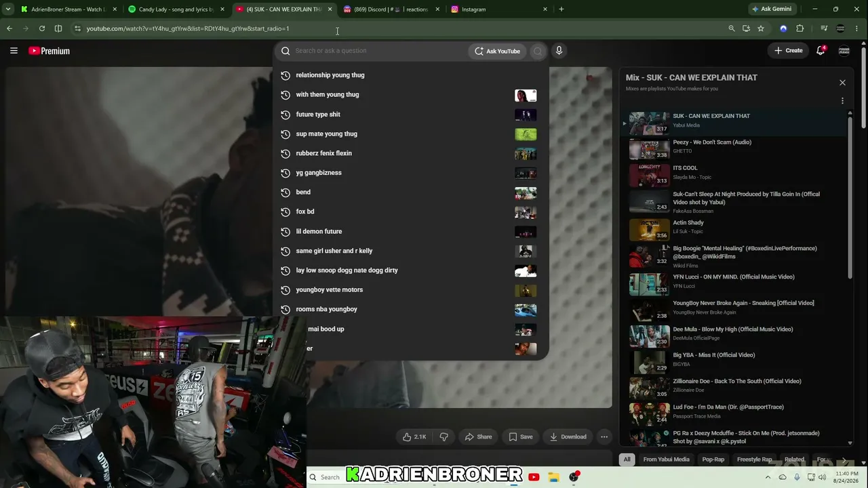Pick suggestion 'rooms nba youngboy'
The image size is (868, 488).
pos(410,309)
